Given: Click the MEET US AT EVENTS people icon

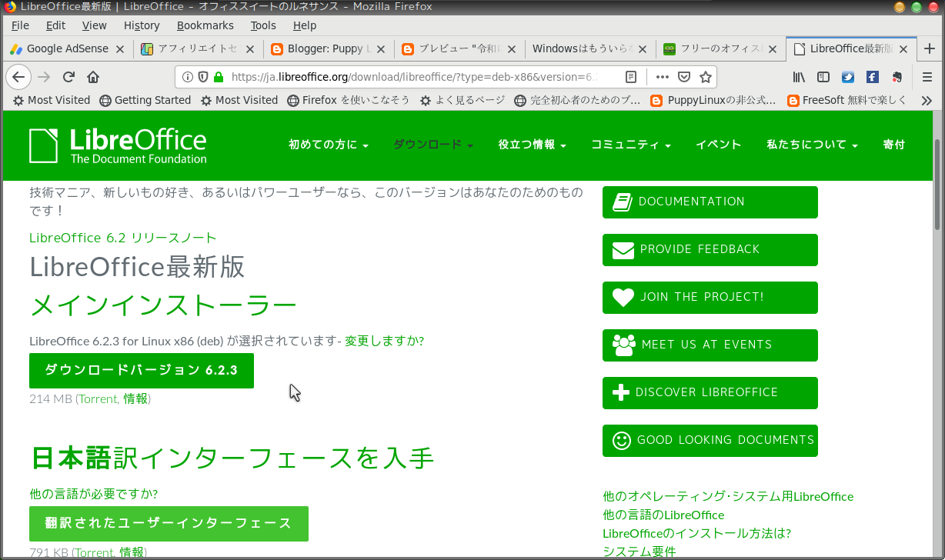Looking at the screenshot, I should click(x=623, y=345).
